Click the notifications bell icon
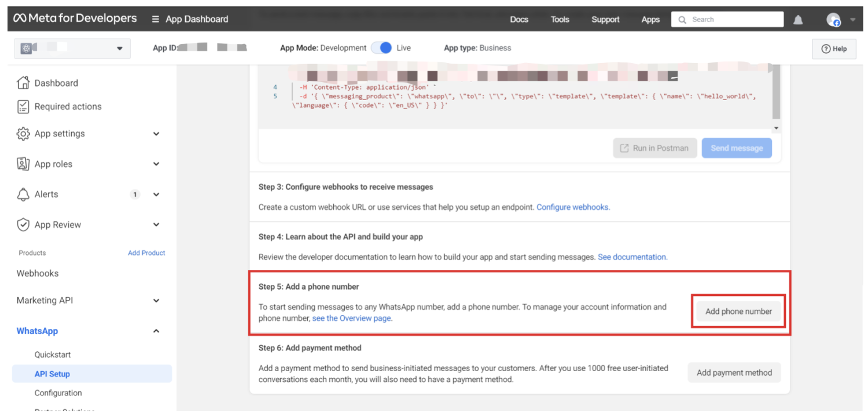The image size is (868, 415). 798,20
